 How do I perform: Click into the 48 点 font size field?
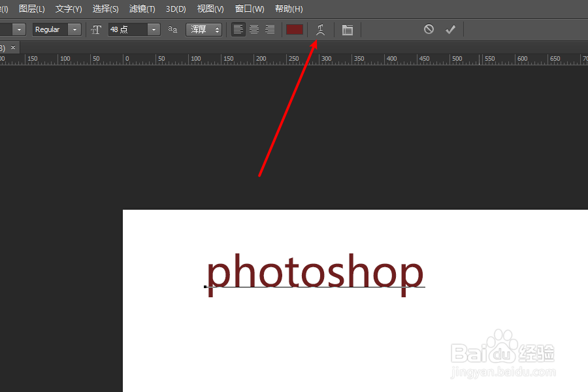pos(128,29)
